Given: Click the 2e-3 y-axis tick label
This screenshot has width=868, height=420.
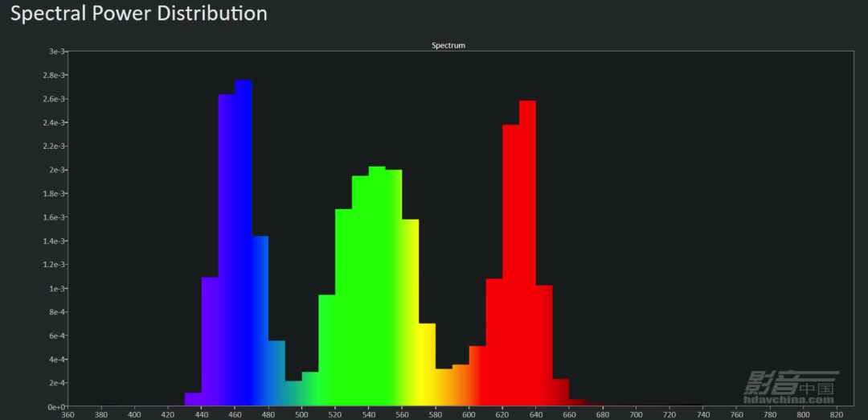Looking at the screenshot, I should pyautogui.click(x=56, y=170).
